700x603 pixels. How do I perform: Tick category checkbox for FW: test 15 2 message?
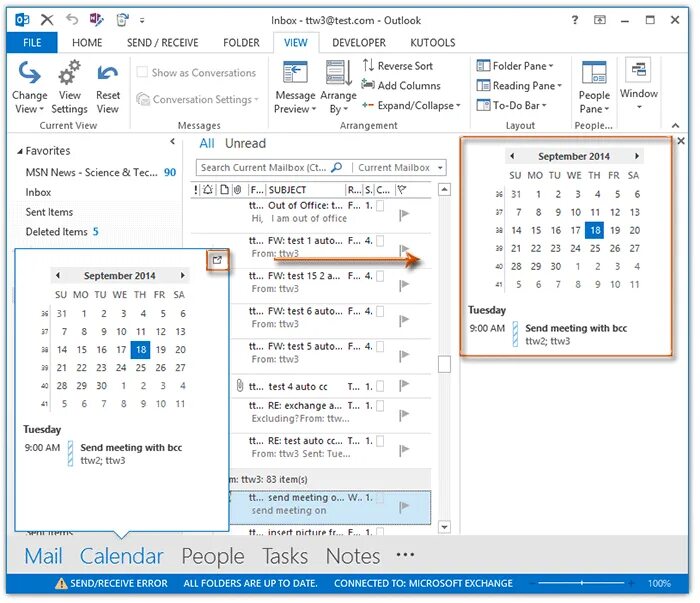[x=380, y=276]
